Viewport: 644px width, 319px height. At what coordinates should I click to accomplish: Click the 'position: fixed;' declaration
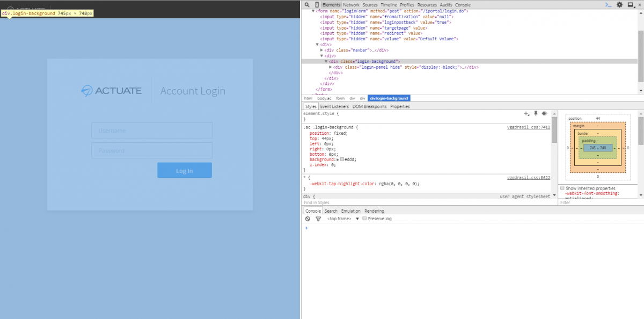point(328,133)
